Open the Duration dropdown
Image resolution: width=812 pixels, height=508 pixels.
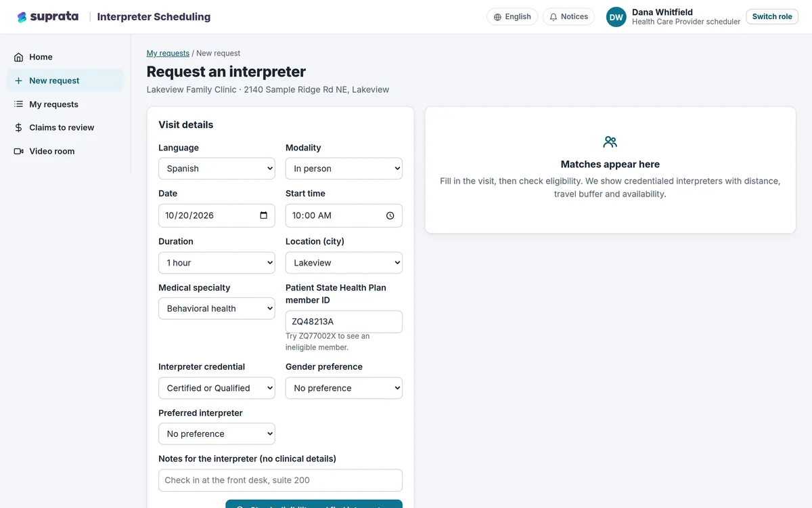(217, 263)
